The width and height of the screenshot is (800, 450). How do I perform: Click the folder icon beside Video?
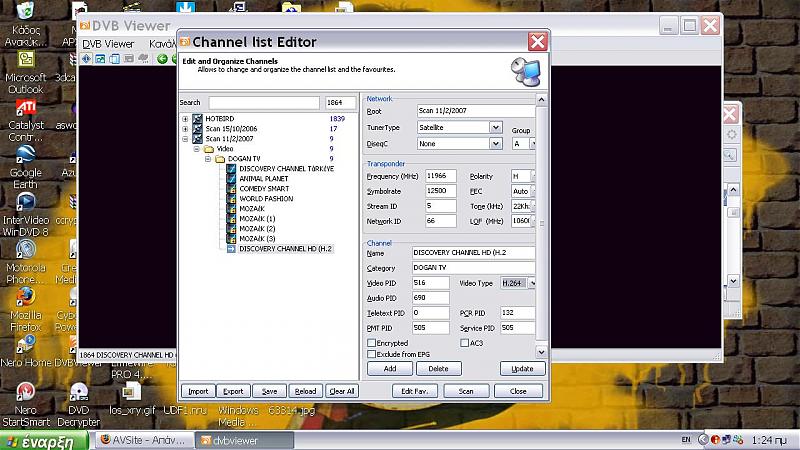pos(208,149)
